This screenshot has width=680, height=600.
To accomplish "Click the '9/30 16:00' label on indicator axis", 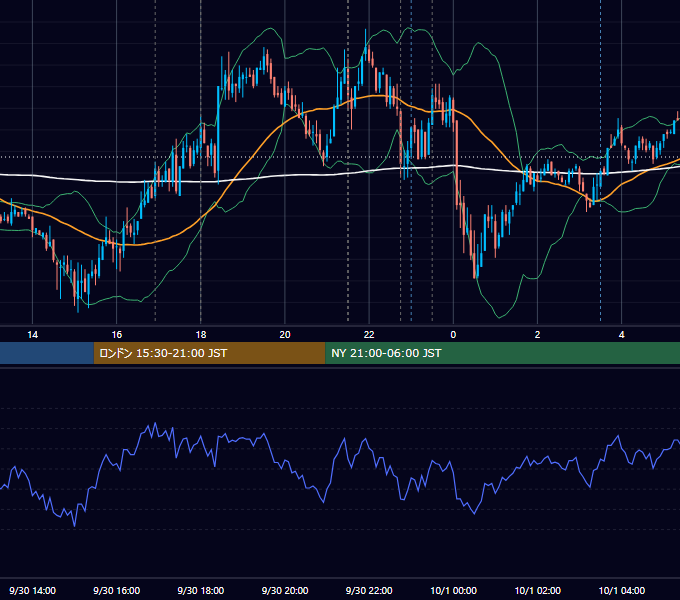I will [117, 590].
